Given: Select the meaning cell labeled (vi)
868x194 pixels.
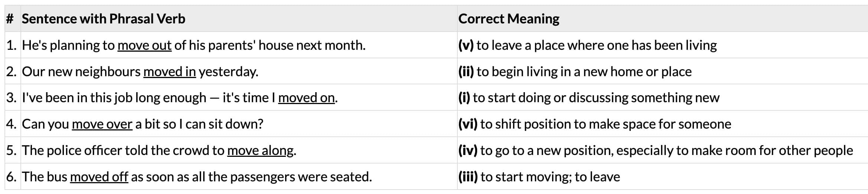Looking at the screenshot, I should 594,124.
